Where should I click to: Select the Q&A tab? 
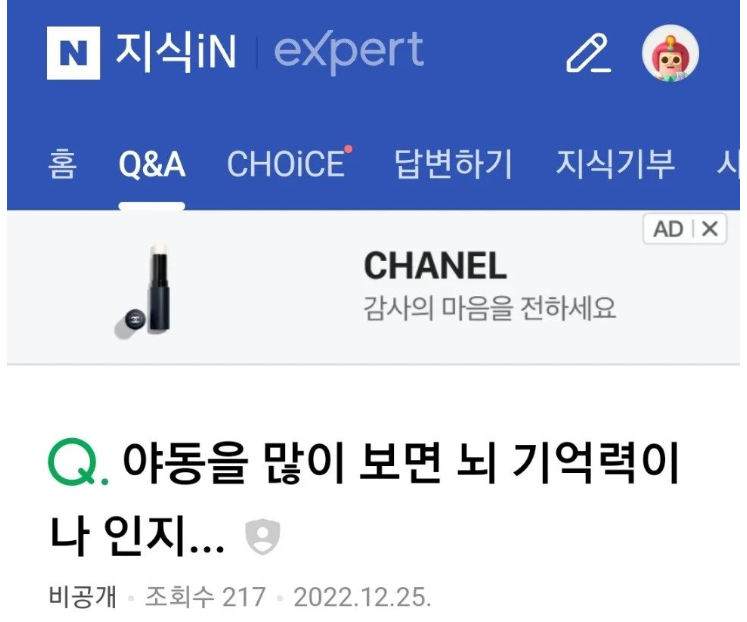point(152,164)
